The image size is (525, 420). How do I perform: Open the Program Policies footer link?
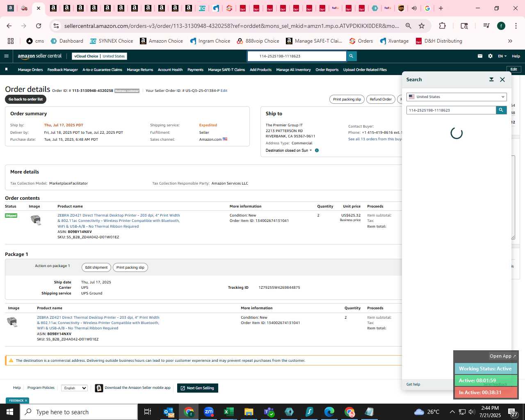pos(41,388)
